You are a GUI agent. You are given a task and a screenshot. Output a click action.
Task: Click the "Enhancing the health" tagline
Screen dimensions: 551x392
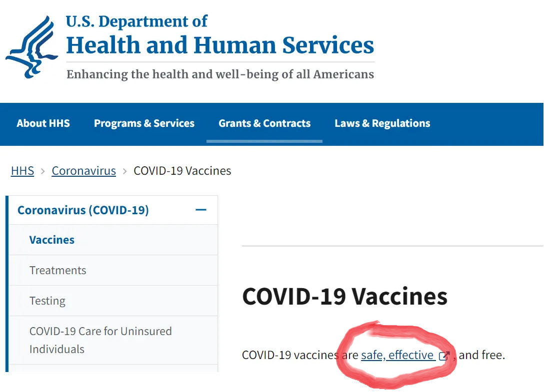[220, 74]
